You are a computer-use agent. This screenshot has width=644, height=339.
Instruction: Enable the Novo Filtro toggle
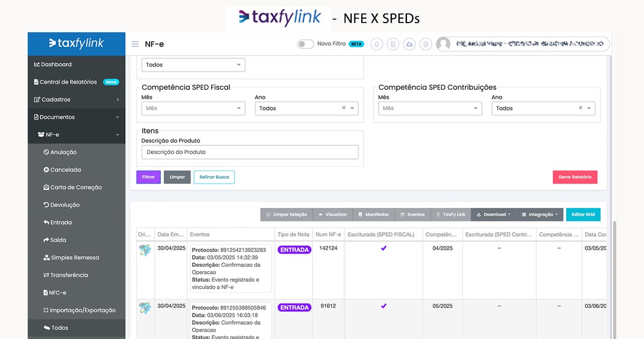[305, 44]
